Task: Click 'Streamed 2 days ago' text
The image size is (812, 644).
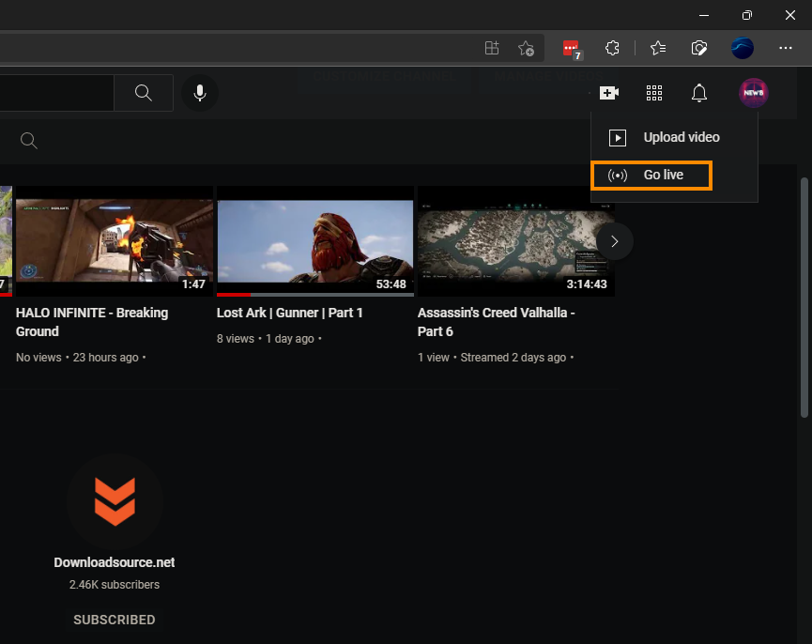Action: (513, 357)
